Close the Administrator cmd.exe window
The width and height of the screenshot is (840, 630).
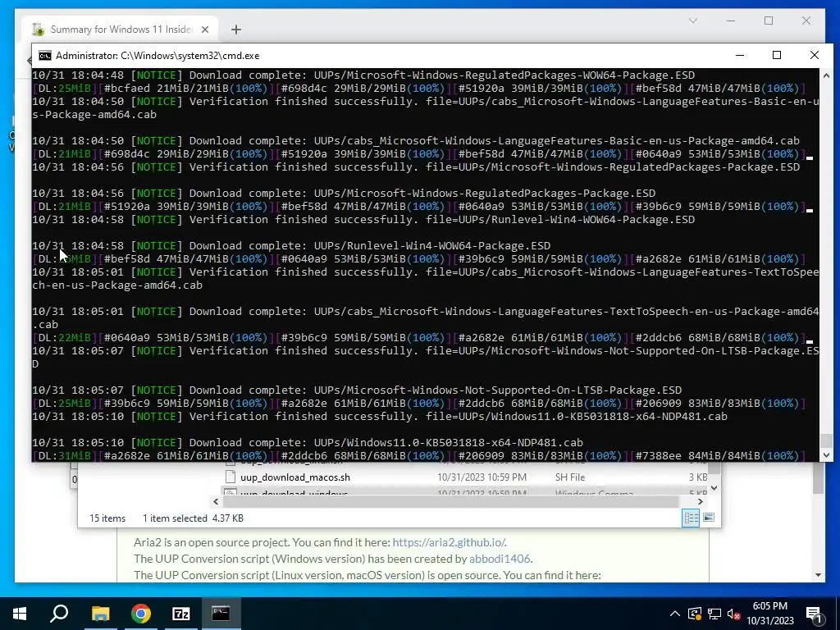[x=815, y=55]
